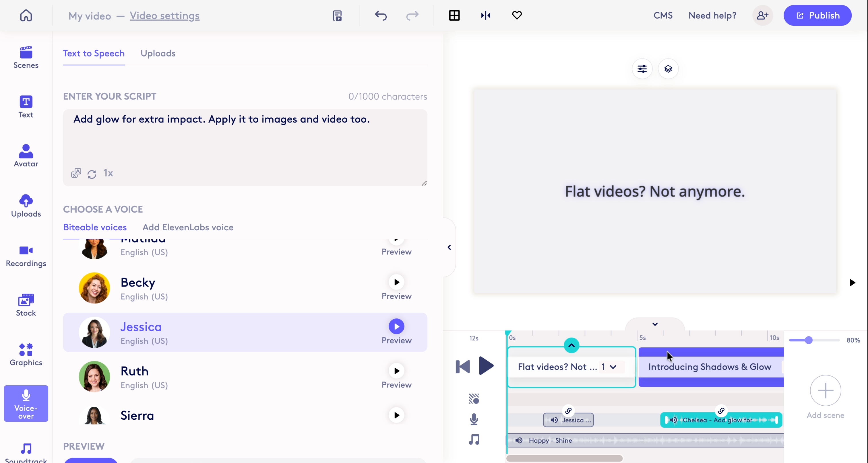Preview Jessica's voice

pos(397,327)
